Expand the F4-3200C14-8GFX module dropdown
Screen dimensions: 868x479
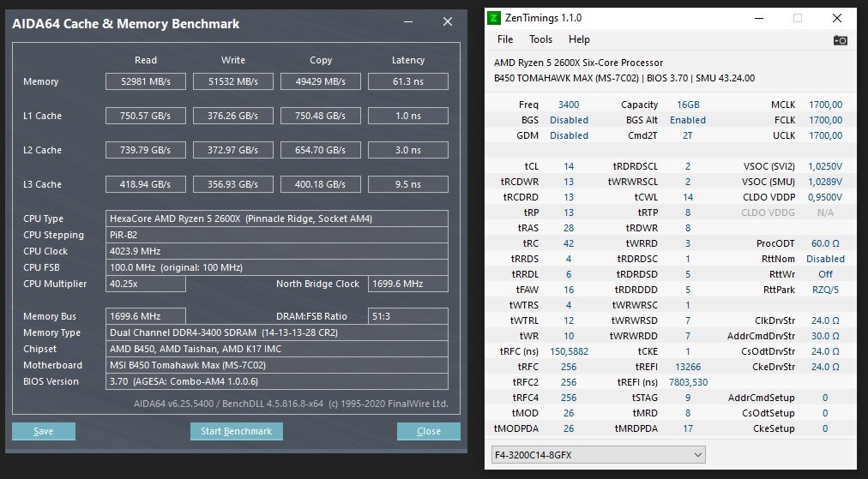pos(599,455)
